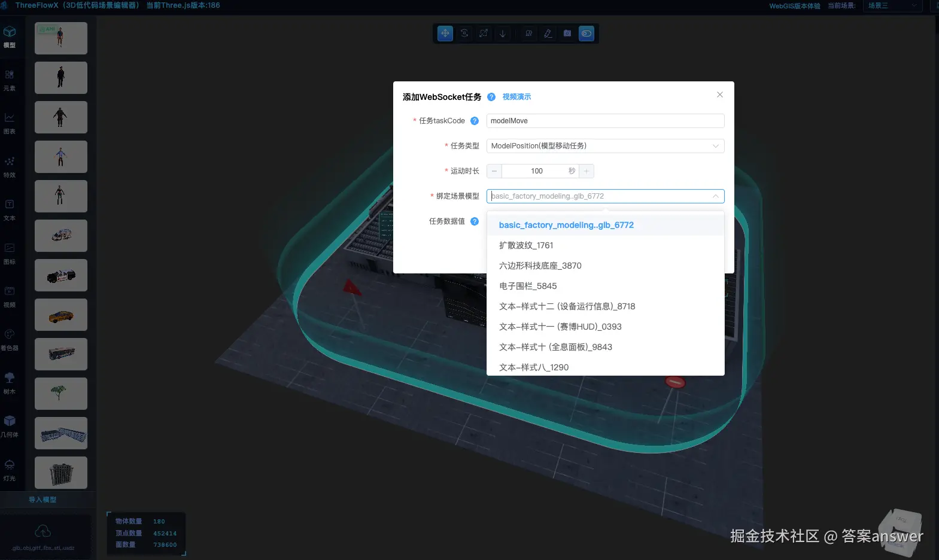The height and width of the screenshot is (560, 939).
Task: Open the 元素 (elements) sidebar panel
Action: [x=10, y=80]
